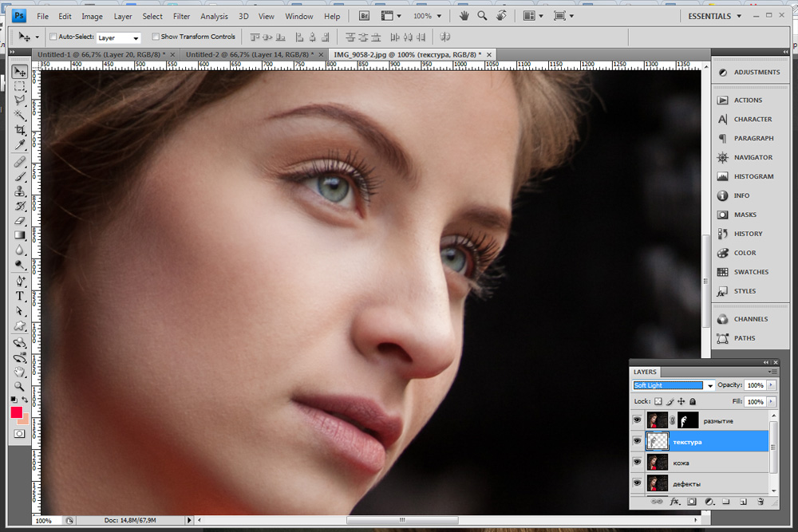Enable the Auto-Select checkbox
798x532 pixels.
(53, 37)
